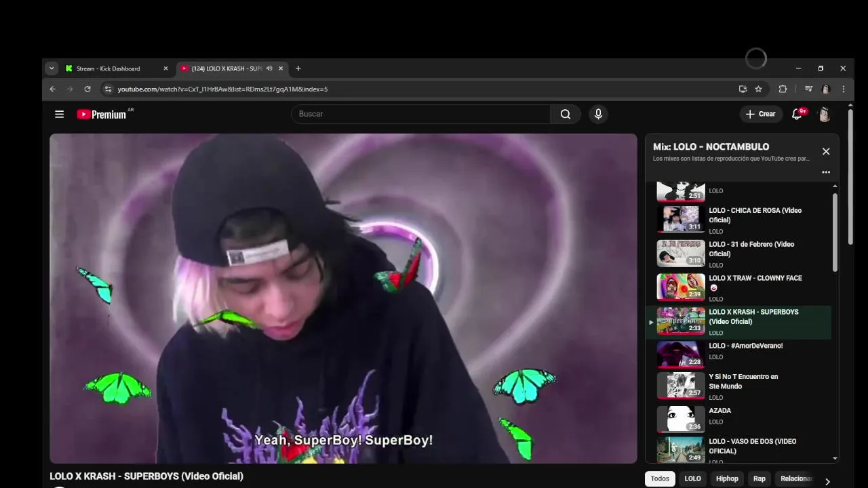Click the AZADA thumbnail

tap(681, 419)
